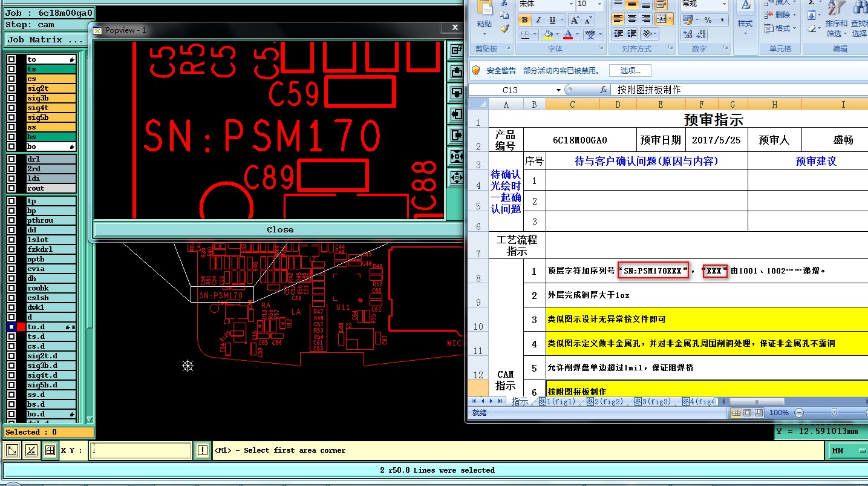The width and height of the screenshot is (868, 486).
Task: Click the Excel zoom slider handle
Action: [x=834, y=412]
